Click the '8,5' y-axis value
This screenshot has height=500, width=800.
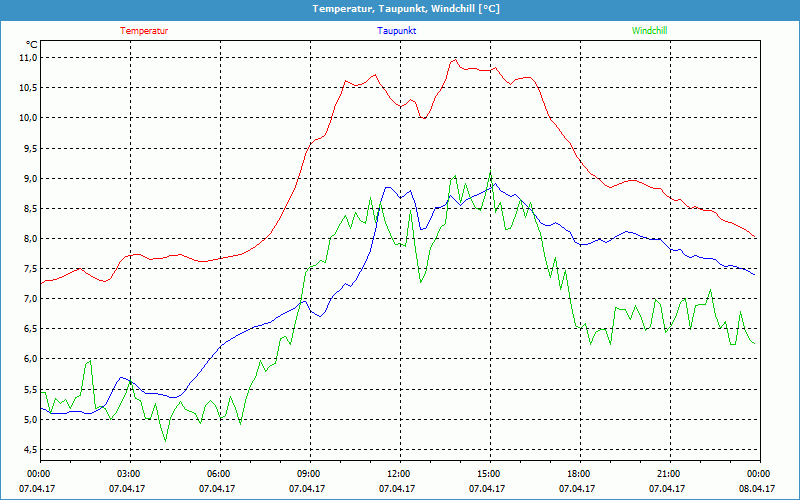point(31,209)
